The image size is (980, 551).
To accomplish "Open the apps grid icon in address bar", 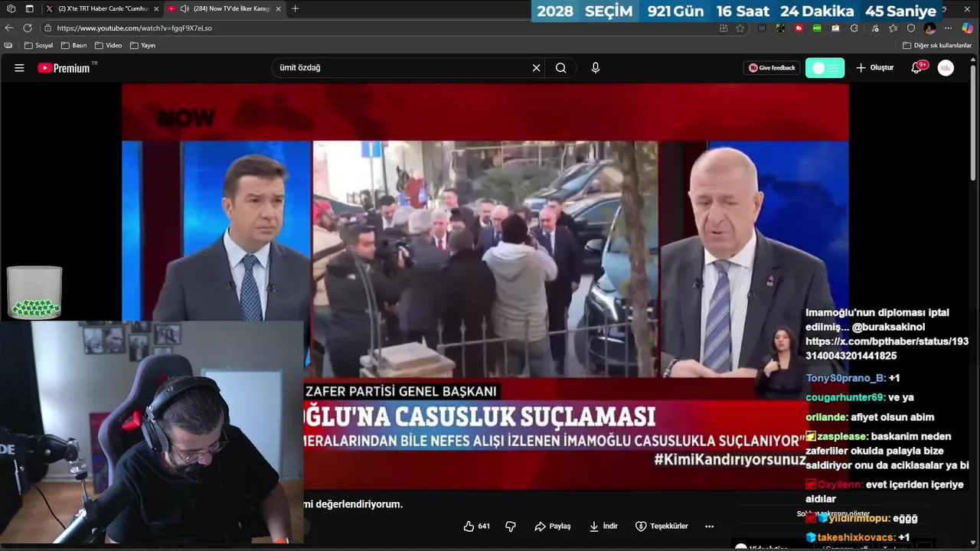I will [724, 28].
